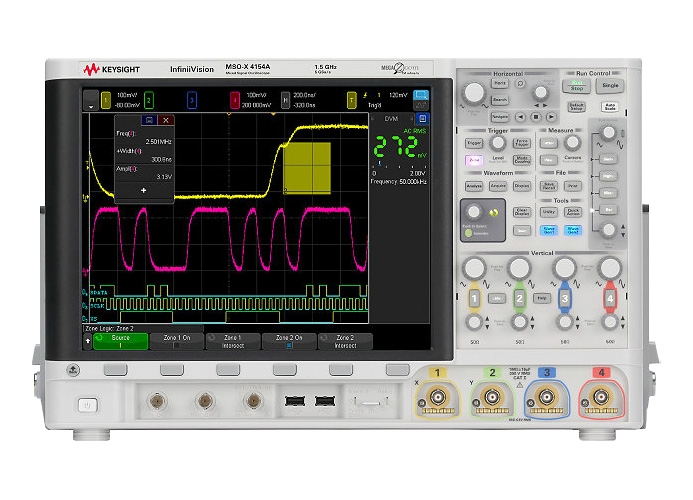Push the Default Setup key
The image size is (693, 500).
point(576,107)
